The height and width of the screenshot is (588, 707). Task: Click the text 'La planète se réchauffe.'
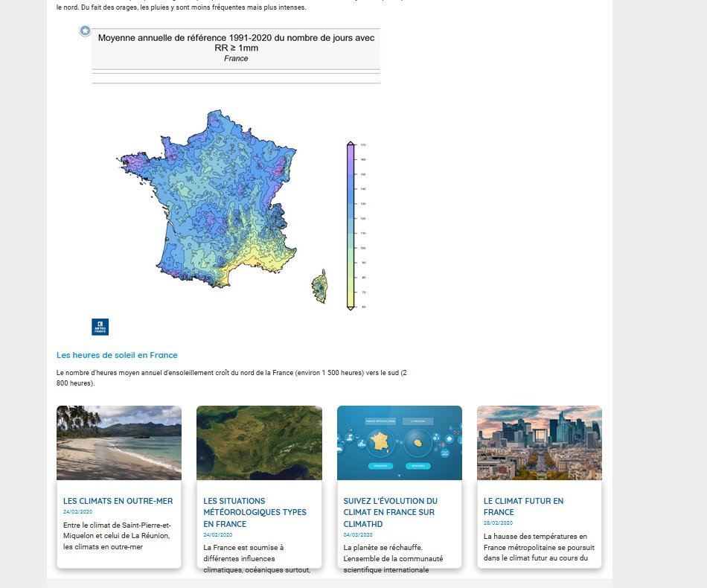click(383, 547)
